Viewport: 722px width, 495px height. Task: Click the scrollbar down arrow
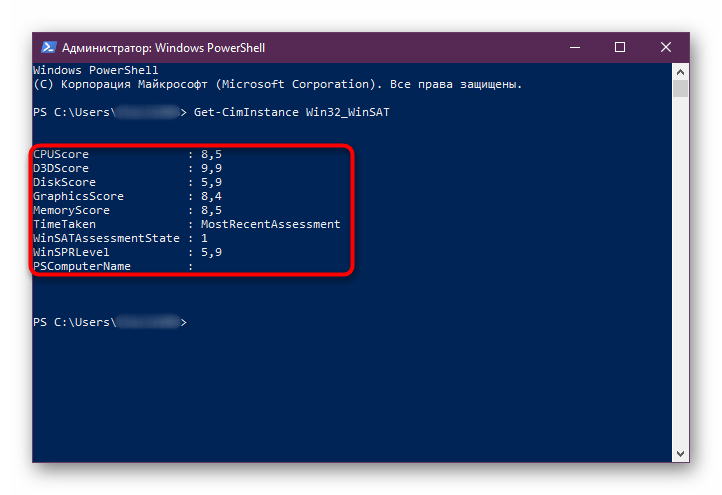[x=680, y=454]
